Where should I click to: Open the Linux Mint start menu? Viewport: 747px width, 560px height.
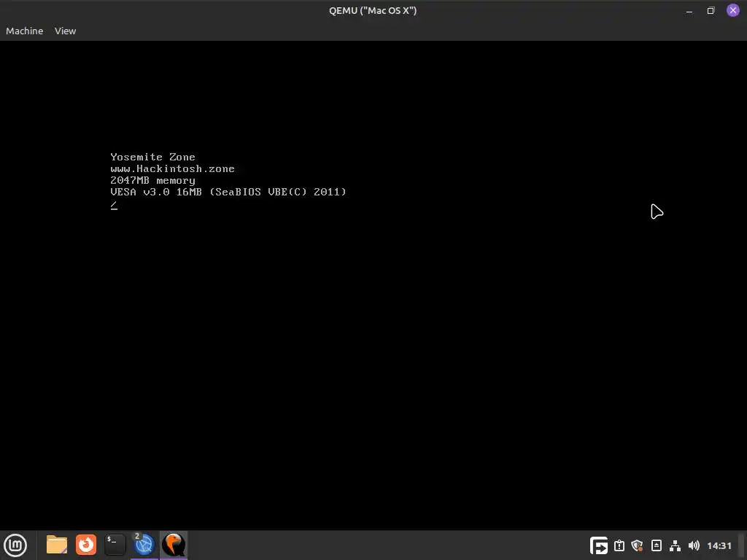(x=15, y=545)
